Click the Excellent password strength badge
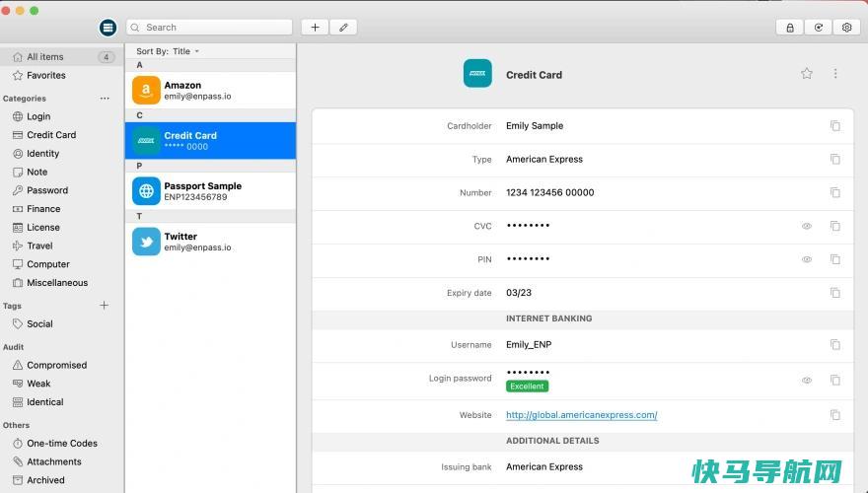 (x=527, y=387)
